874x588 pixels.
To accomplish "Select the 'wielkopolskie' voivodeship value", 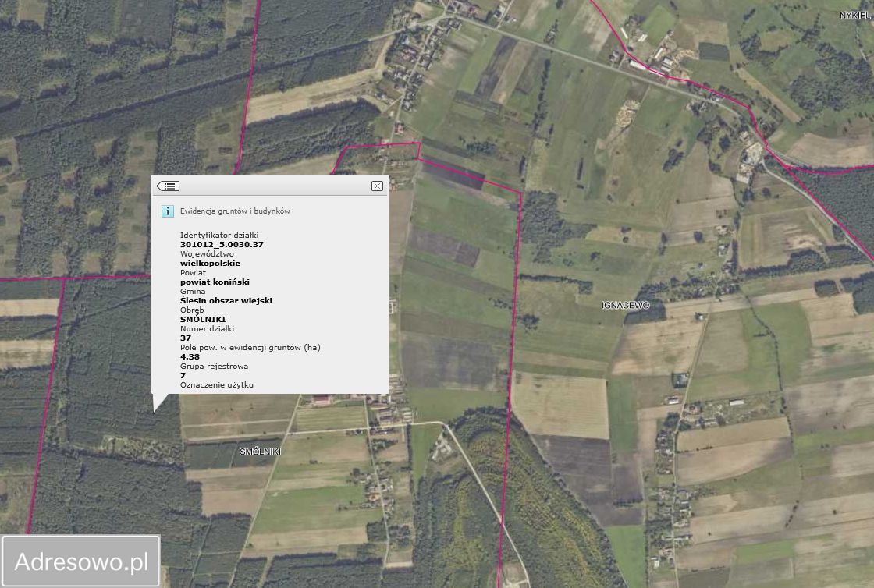I will click(x=210, y=264).
